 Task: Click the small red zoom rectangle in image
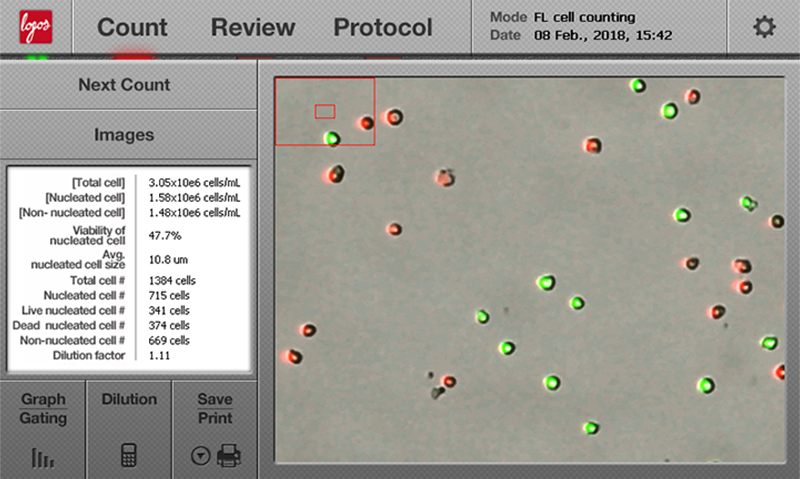pos(324,111)
